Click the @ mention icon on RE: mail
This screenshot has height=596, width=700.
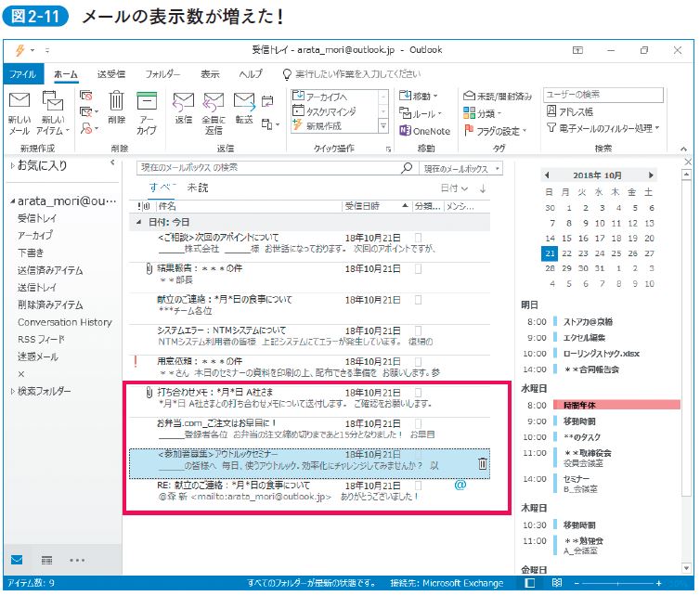pos(460,485)
